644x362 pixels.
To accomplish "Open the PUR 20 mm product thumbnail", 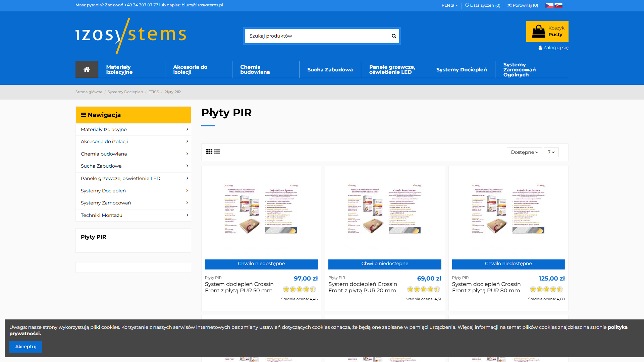I will pyautogui.click(x=384, y=209).
